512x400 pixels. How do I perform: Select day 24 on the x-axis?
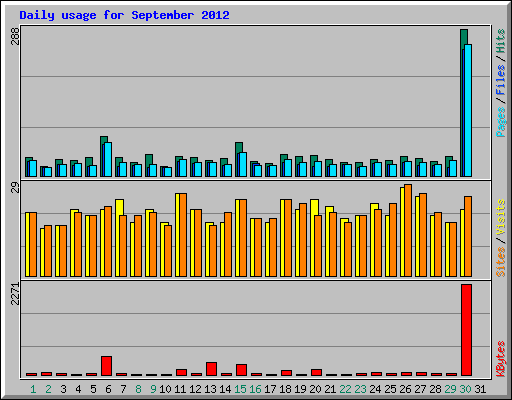[x=375, y=389]
